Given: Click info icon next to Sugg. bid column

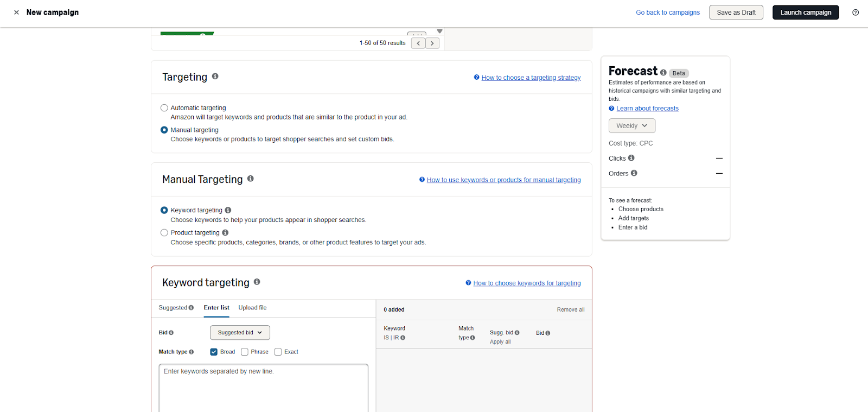Looking at the screenshot, I should [x=517, y=333].
